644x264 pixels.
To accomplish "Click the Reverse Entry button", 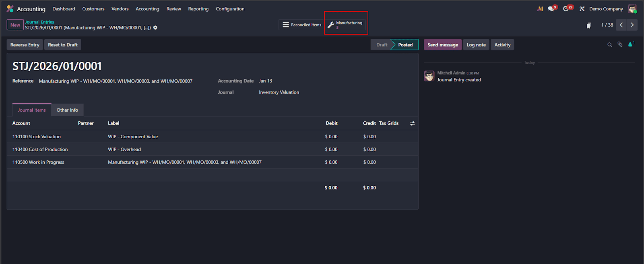I will pyautogui.click(x=25, y=45).
